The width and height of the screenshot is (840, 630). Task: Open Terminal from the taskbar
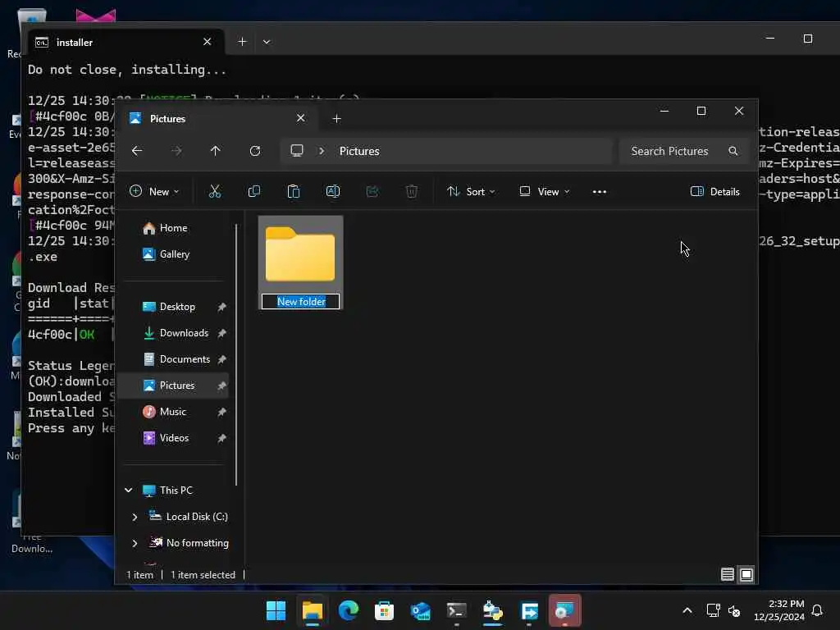[x=456, y=610]
